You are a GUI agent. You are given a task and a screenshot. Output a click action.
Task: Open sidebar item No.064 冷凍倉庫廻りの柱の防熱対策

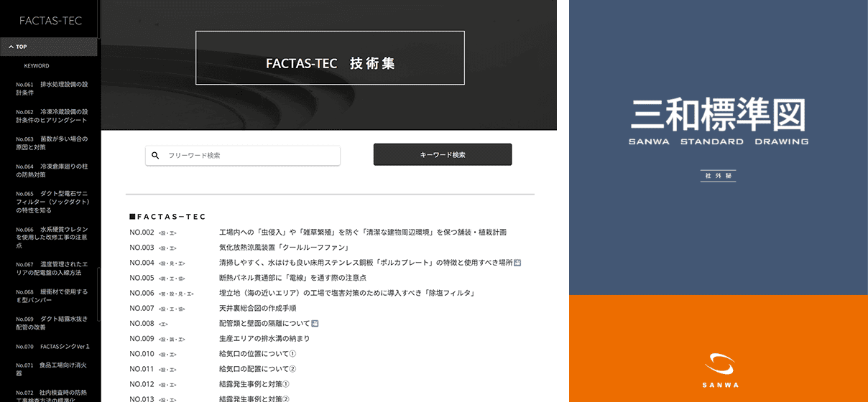point(52,170)
